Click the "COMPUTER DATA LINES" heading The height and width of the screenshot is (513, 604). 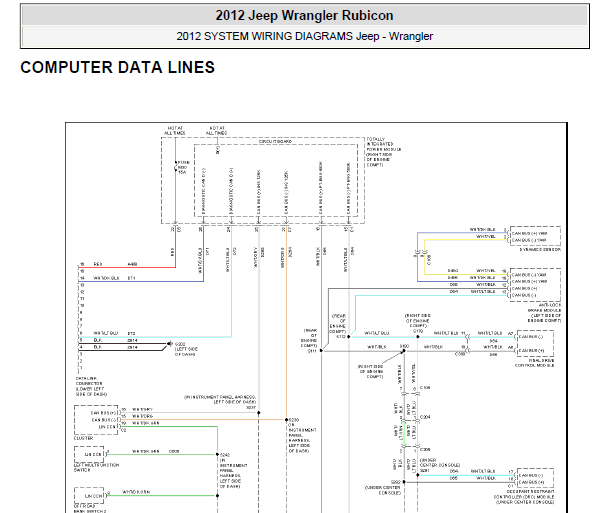pos(117,67)
